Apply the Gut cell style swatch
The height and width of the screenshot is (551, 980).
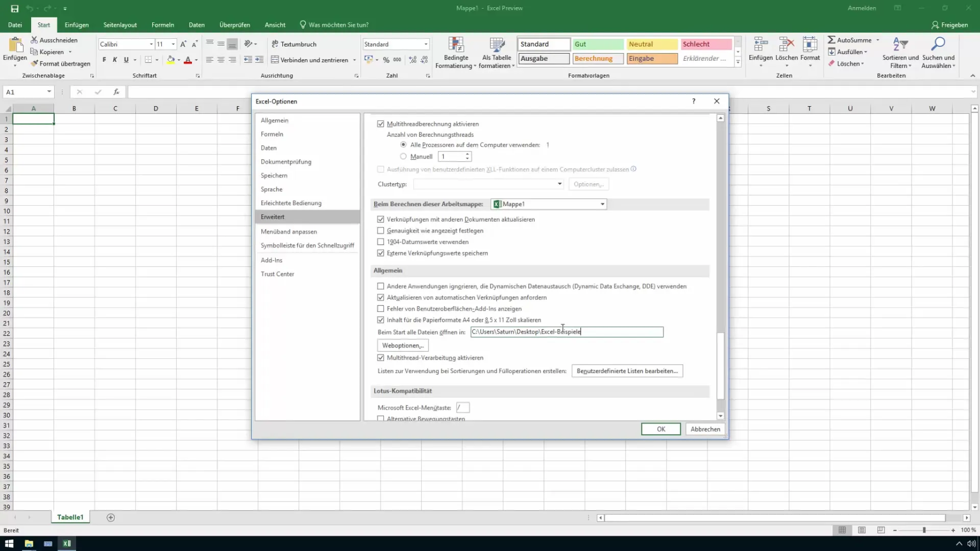[x=598, y=44]
